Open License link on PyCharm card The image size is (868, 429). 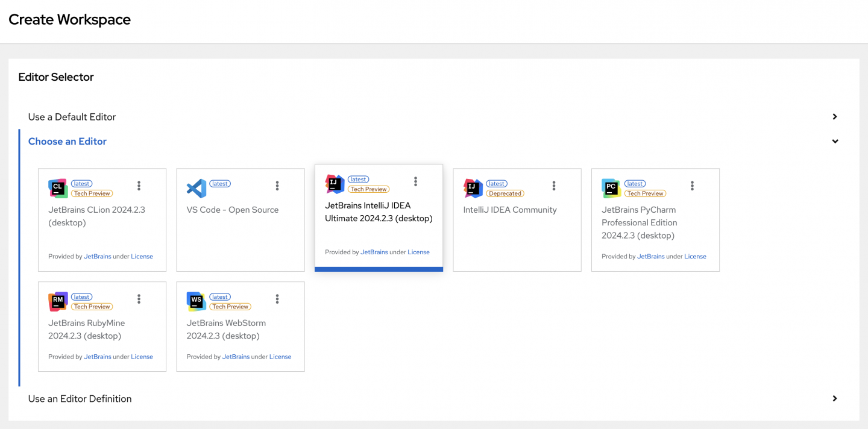click(695, 257)
